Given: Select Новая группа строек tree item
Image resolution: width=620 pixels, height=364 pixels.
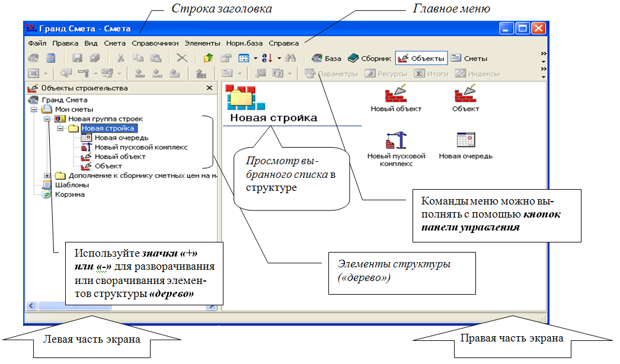Looking at the screenshot, I should click(106, 119).
